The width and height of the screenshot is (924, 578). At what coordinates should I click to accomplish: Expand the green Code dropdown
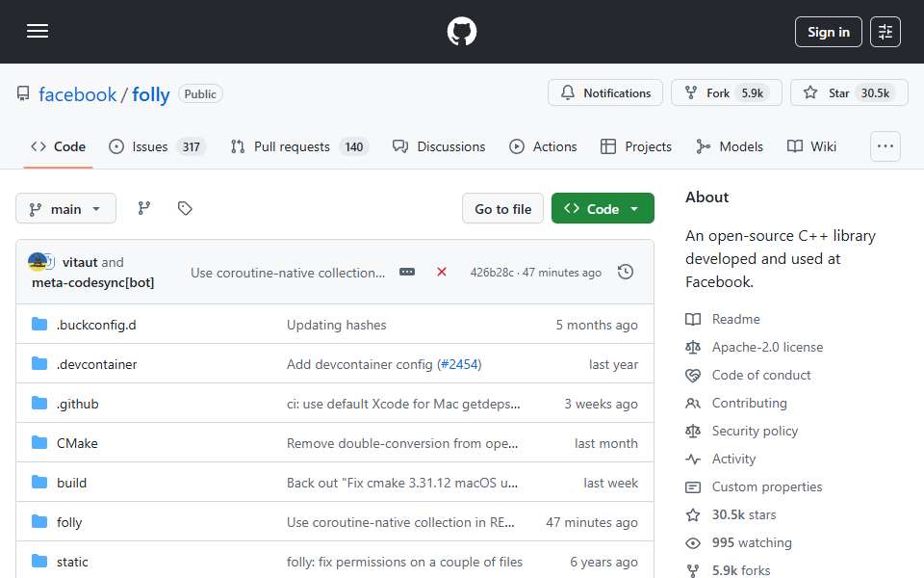pyautogui.click(x=603, y=209)
